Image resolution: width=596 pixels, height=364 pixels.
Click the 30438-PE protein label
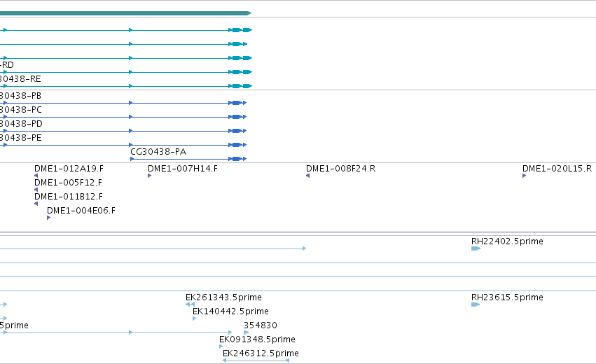(x=21, y=138)
